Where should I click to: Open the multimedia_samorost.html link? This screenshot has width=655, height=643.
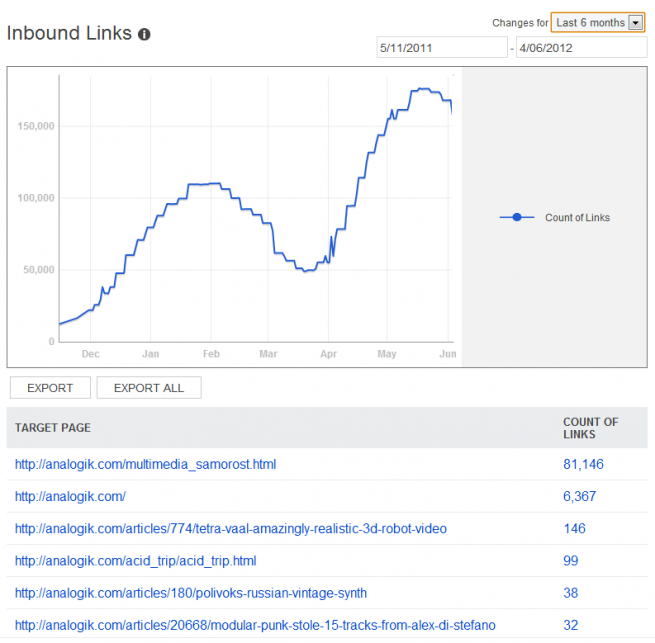(x=145, y=465)
